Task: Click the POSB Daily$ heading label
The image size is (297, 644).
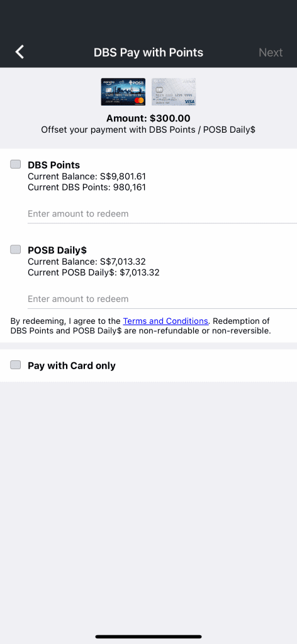Action: pos(57,250)
